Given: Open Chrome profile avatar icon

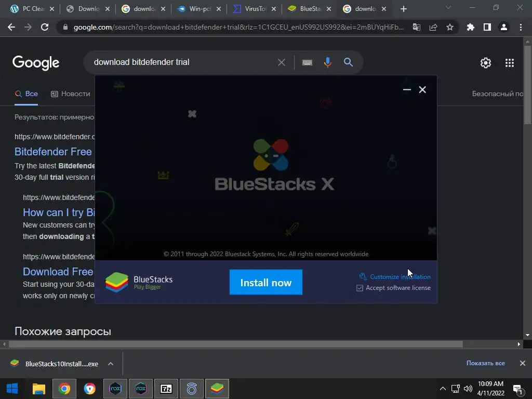Looking at the screenshot, I should 504,27.
